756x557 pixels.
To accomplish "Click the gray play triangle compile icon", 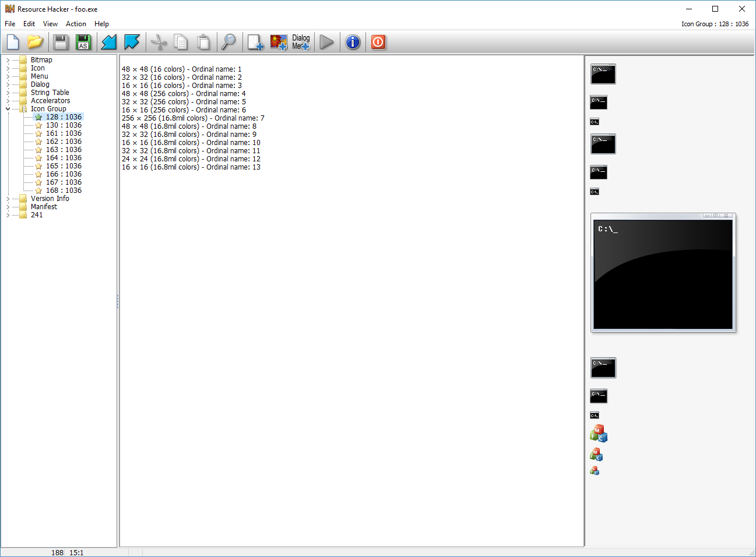I will click(x=327, y=42).
